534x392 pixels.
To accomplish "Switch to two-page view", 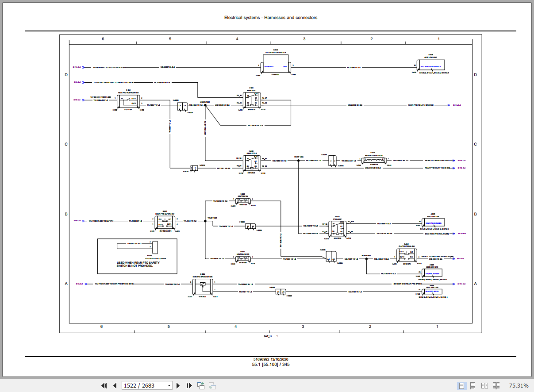I will [x=484, y=385].
